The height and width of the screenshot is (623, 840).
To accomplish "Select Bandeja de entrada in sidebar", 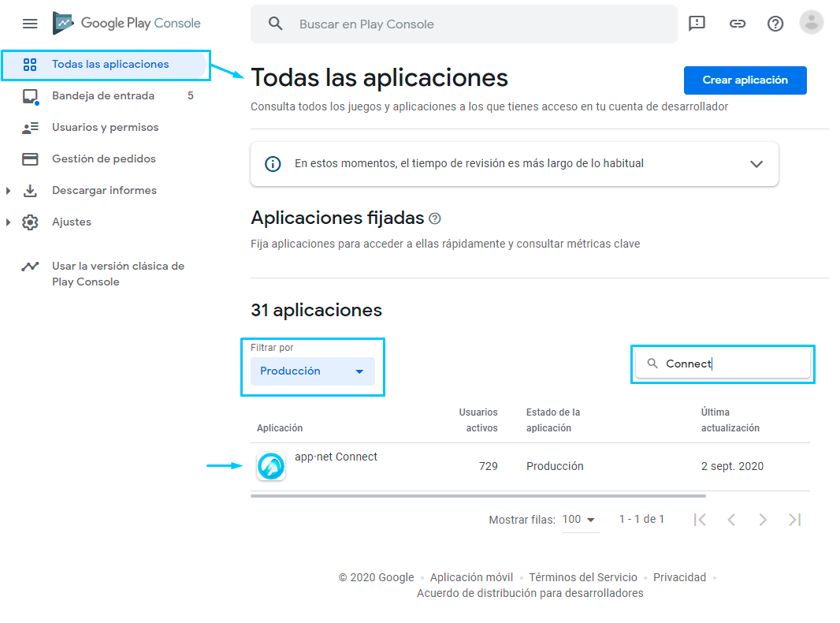I will pyautogui.click(x=105, y=96).
